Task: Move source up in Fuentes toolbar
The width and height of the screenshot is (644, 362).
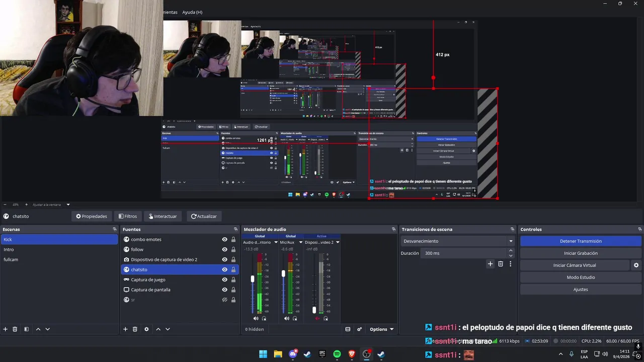Action: point(158,329)
